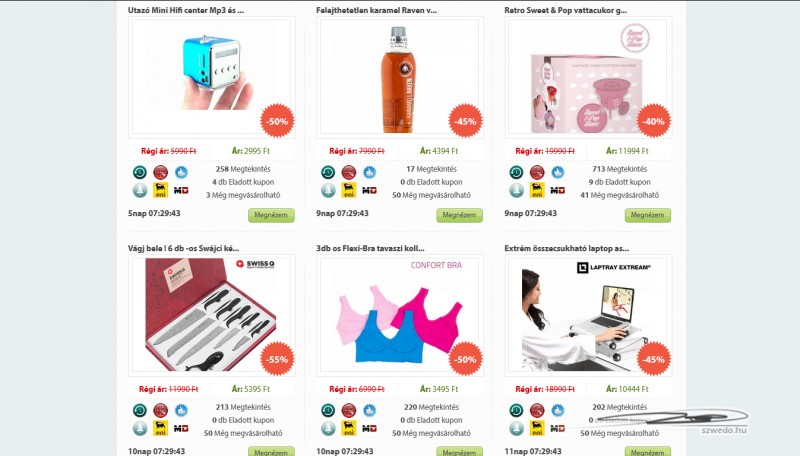The image size is (800, 456).
Task: Click the green clock icon under Mini Hifi product
Action: (140, 172)
